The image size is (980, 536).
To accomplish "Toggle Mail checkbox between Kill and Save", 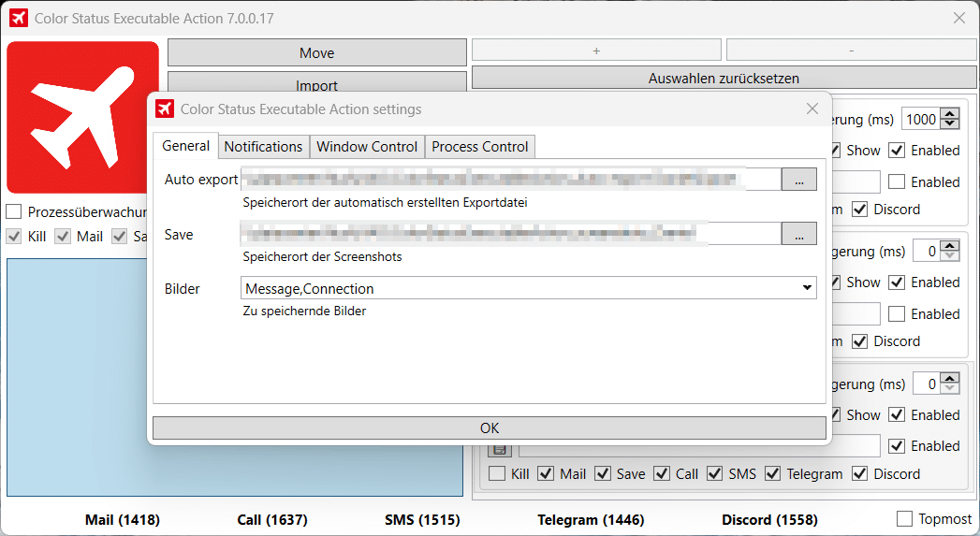I will pos(546,473).
